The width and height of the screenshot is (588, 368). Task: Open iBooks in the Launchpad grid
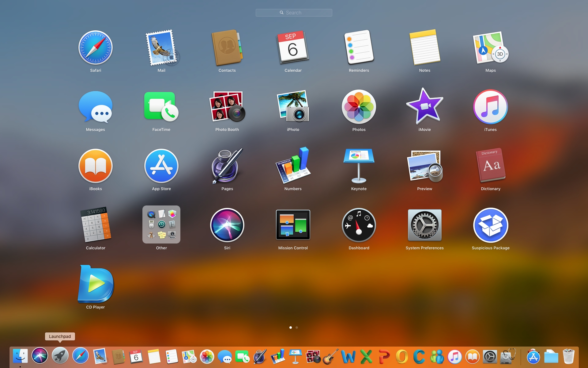pyautogui.click(x=96, y=166)
